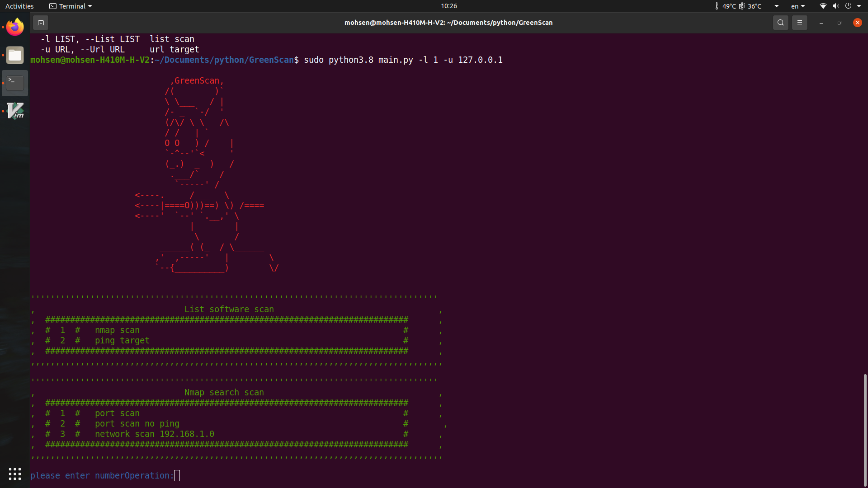868x488 pixels.
Task: Select the Terminal icon in the dock
Action: click(15, 83)
